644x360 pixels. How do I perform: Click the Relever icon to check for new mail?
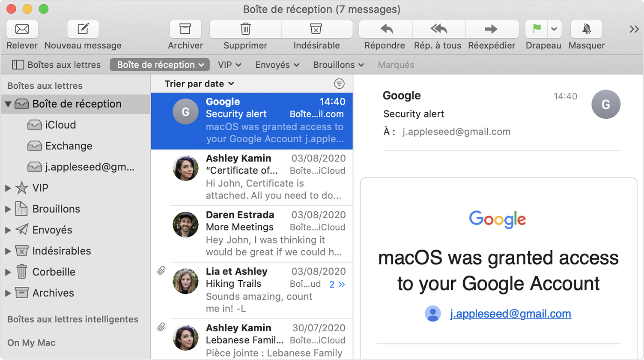22,29
